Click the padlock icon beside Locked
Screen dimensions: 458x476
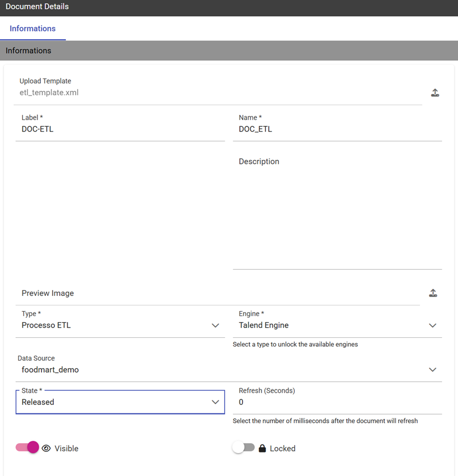(262, 448)
